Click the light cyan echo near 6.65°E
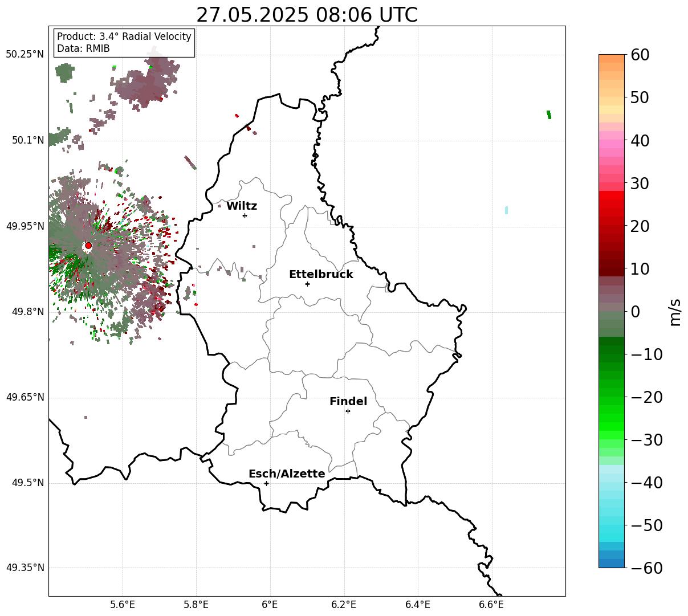 coord(506,210)
